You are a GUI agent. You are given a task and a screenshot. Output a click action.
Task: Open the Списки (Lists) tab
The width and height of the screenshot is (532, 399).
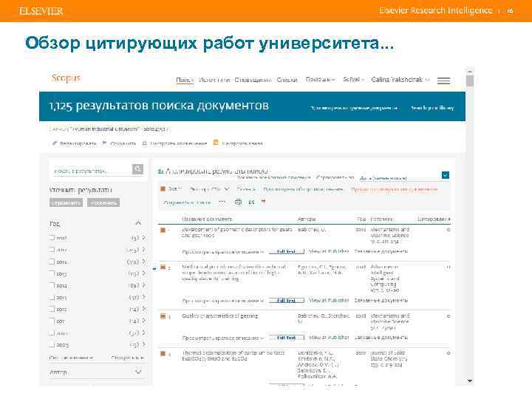pos(287,80)
